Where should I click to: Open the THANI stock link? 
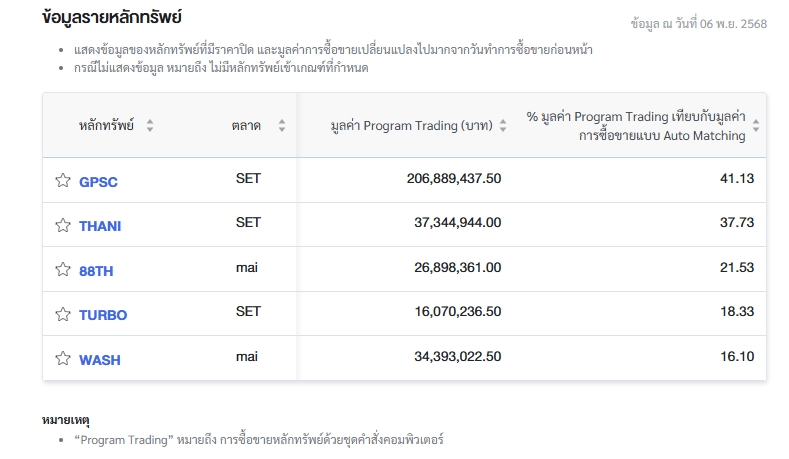click(100, 226)
